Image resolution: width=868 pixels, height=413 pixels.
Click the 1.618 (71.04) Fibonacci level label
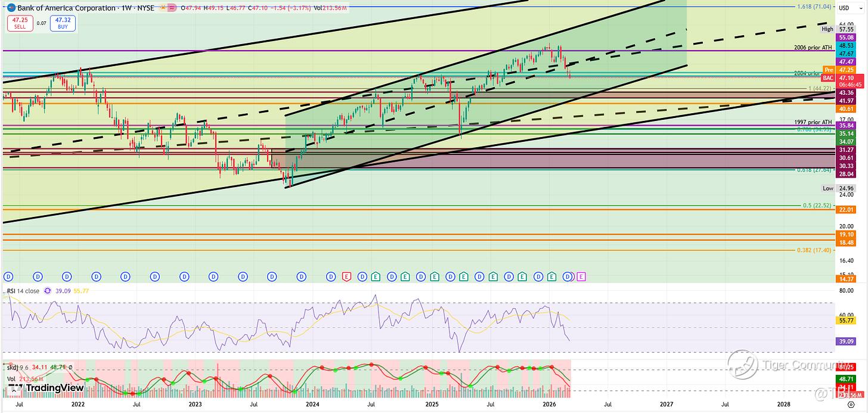pos(816,7)
